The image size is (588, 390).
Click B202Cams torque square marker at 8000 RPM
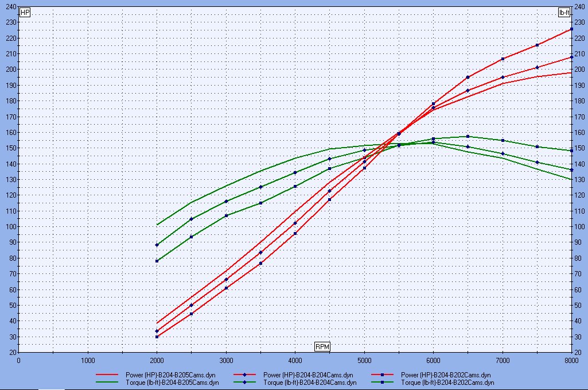(x=571, y=150)
